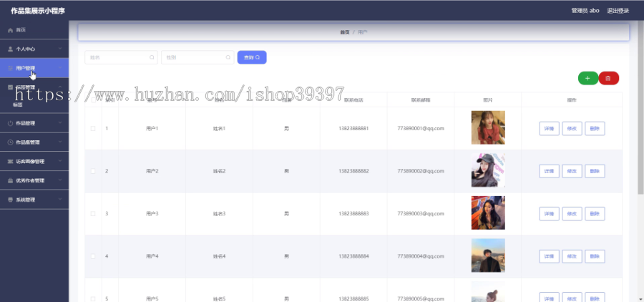Click the person icon beside 个人中心
Screen dimensions: 644x302
pos(11,49)
